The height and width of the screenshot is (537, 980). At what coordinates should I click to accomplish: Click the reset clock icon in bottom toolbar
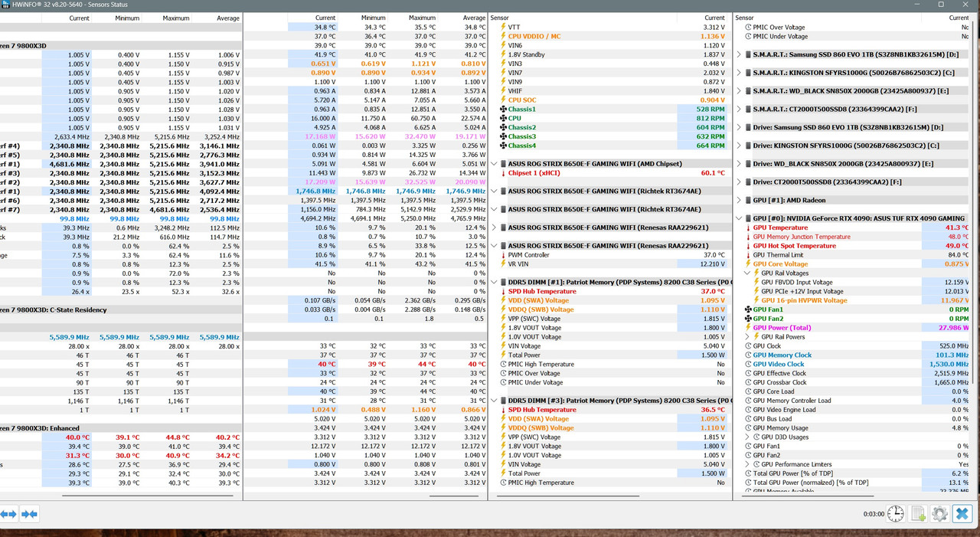coord(895,514)
